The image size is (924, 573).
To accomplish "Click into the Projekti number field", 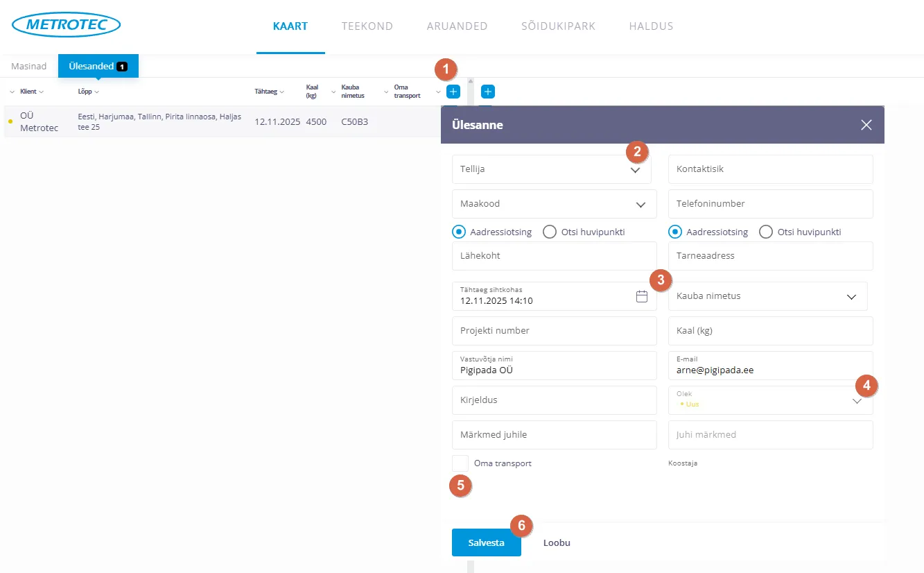I will (x=553, y=331).
